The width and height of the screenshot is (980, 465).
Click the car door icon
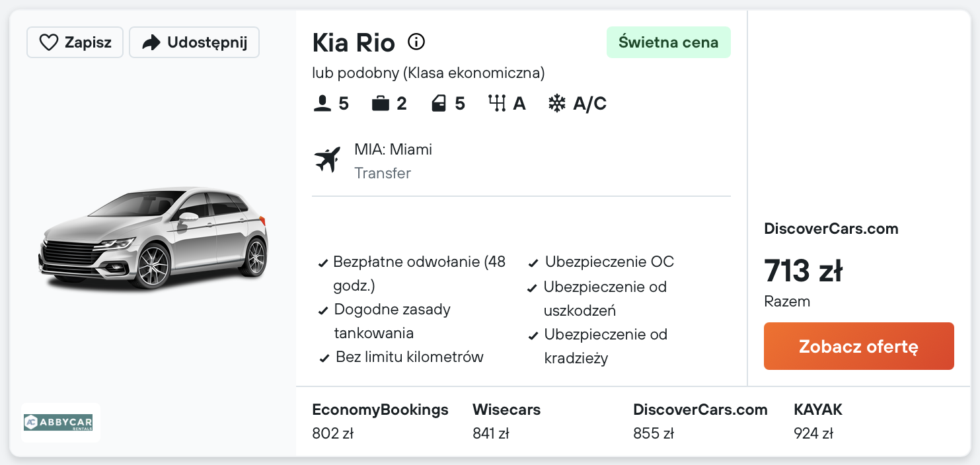[439, 104]
